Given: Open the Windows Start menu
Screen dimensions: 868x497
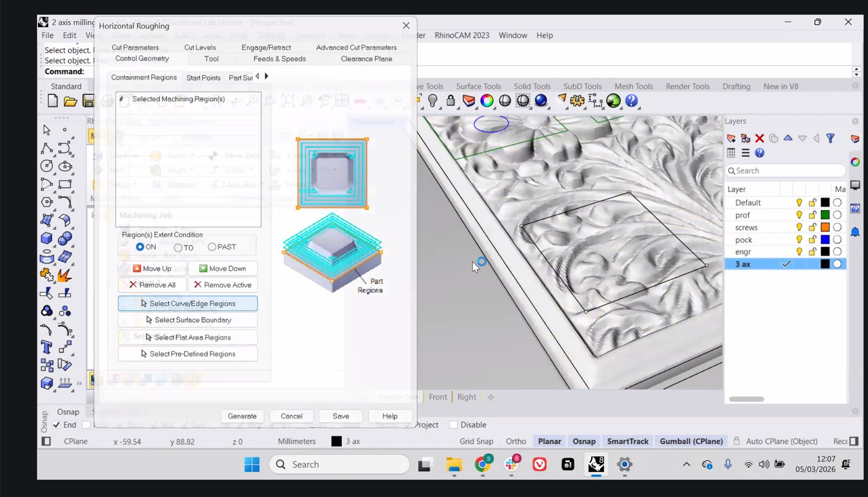Looking at the screenshot, I should [252, 464].
